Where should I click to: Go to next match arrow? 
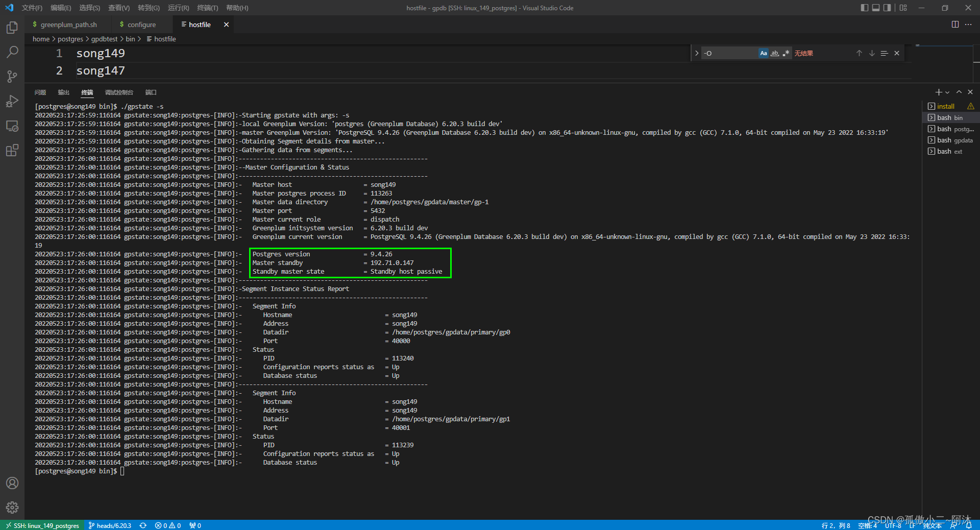[872, 53]
